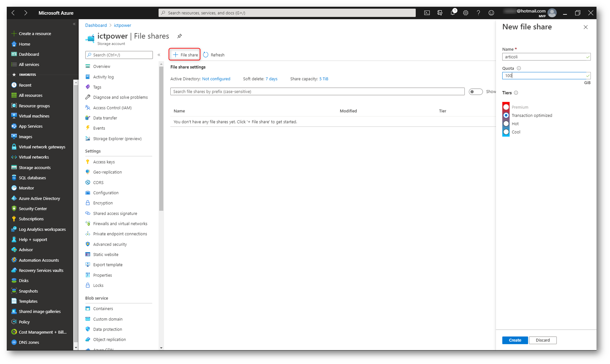Image resolution: width=610 pixels, height=364 pixels.
Task: Select the Premium tier radio button
Action: coord(506,107)
